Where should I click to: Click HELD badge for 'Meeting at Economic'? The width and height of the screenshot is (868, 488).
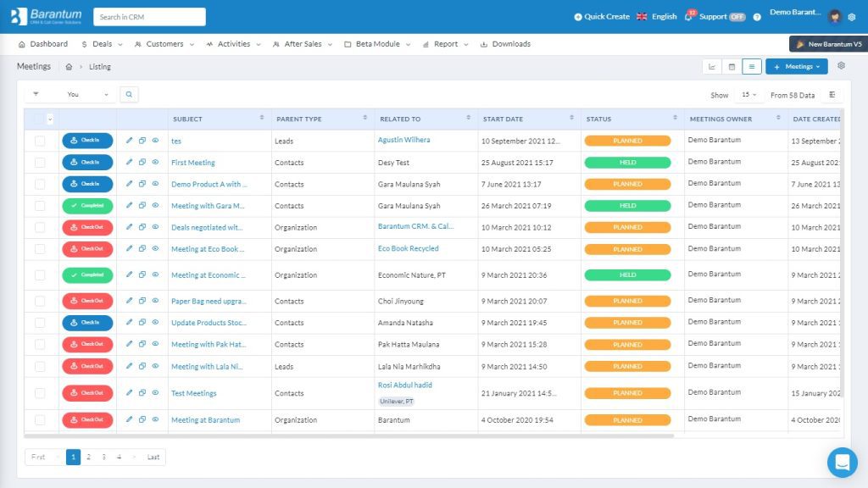point(628,275)
